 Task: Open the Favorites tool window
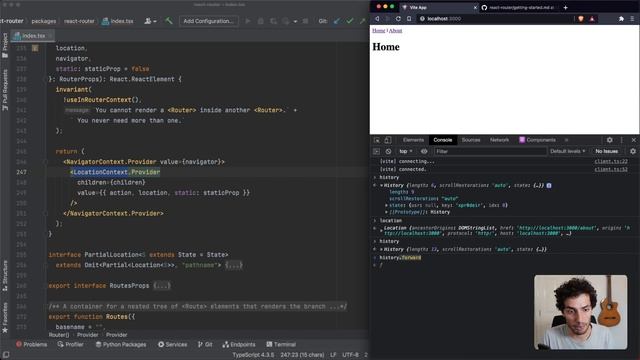[x=5, y=318]
